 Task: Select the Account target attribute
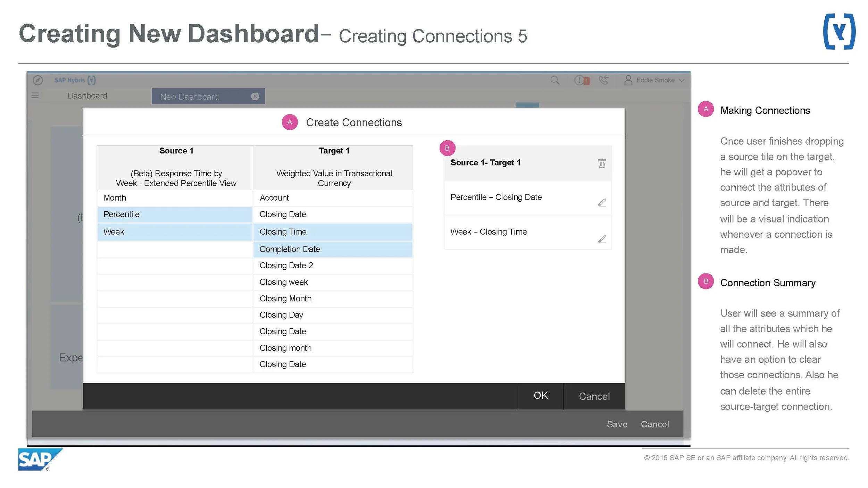point(333,198)
